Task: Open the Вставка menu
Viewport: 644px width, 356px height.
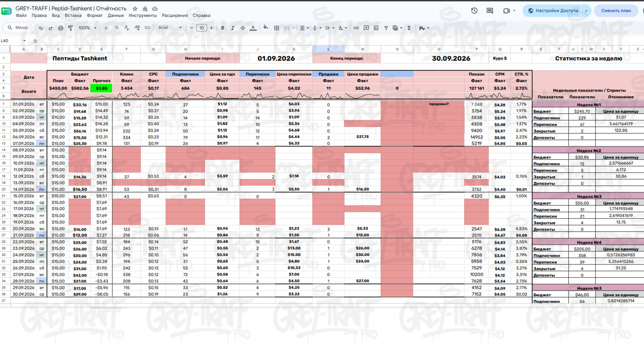Action: click(73, 16)
